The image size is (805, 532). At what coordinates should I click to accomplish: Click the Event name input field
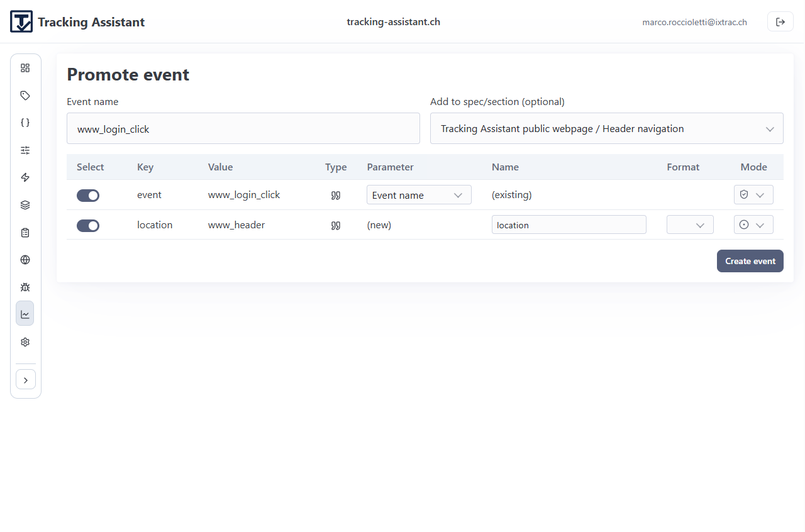pyautogui.click(x=243, y=129)
